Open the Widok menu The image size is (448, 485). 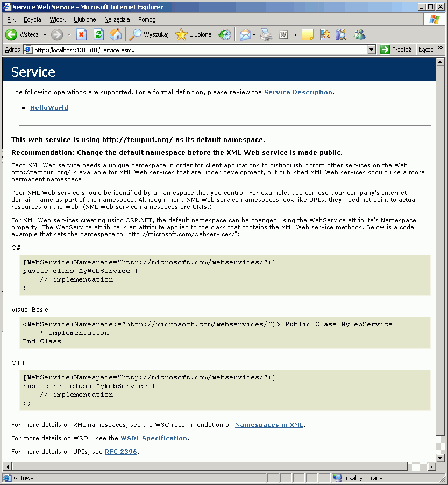tap(58, 19)
